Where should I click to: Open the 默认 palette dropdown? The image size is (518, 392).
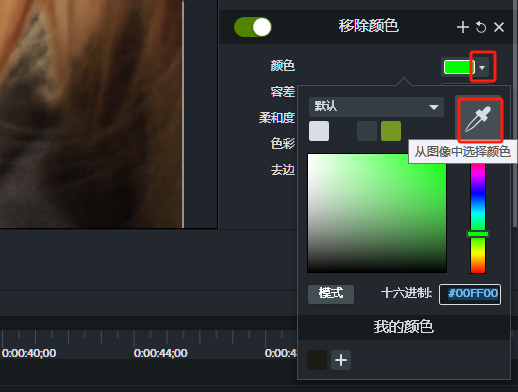[376, 107]
